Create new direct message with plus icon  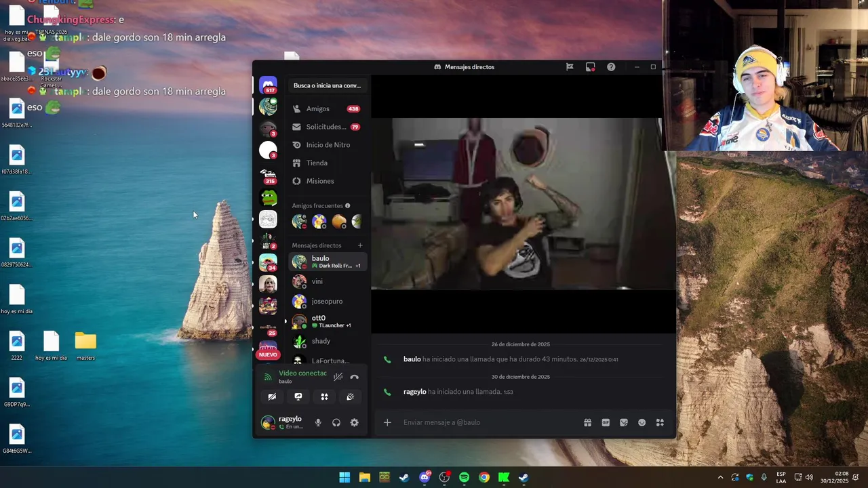point(360,245)
